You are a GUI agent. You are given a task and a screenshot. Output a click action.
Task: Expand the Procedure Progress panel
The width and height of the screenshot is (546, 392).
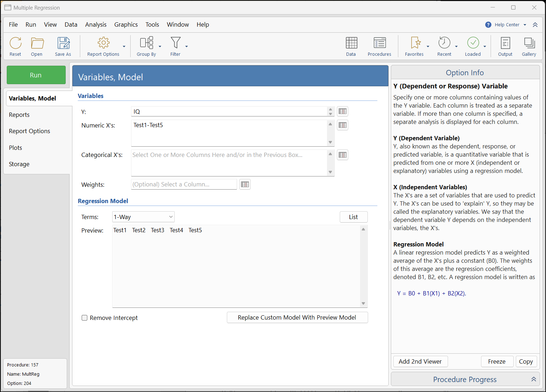tap(533, 379)
